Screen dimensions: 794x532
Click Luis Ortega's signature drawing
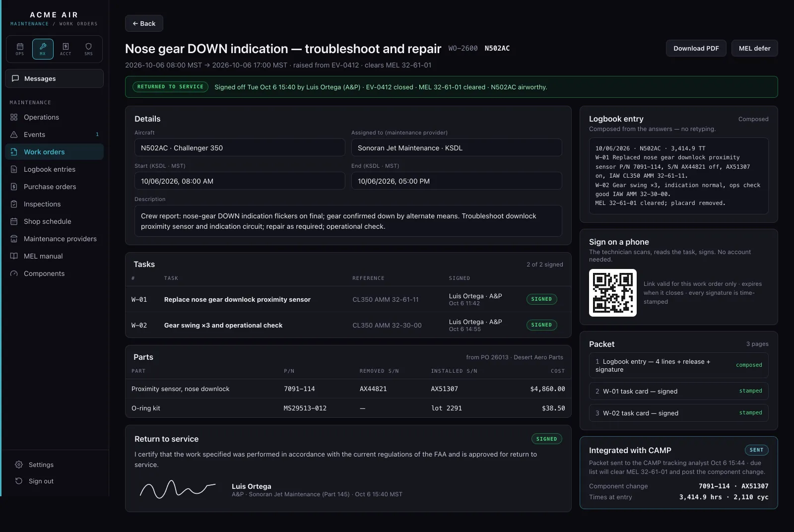pos(178,489)
